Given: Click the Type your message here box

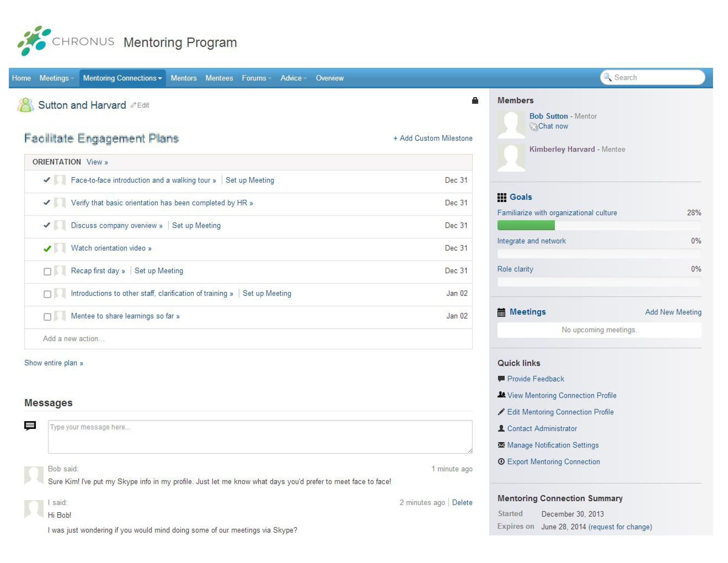Looking at the screenshot, I should 260,437.
